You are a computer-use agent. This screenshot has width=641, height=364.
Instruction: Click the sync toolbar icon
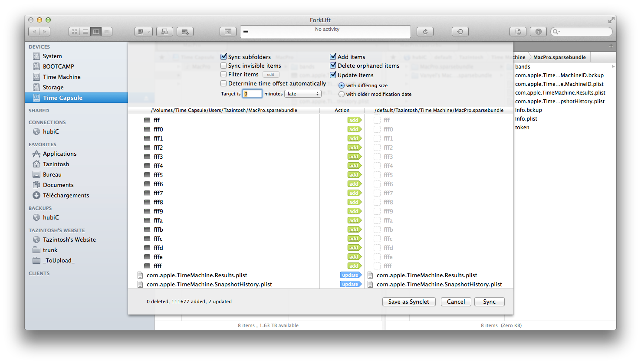(460, 32)
